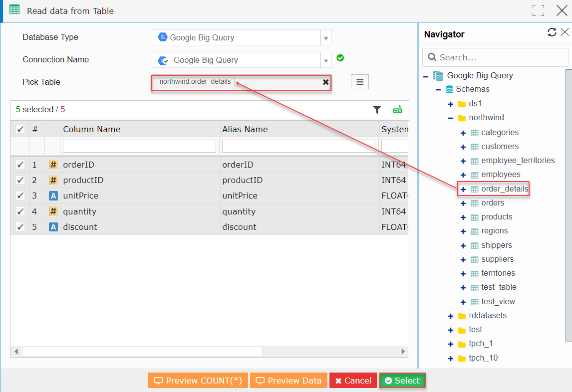The image size is (572, 392).
Task: Uncheck the productID column checkbox
Action: click(x=20, y=180)
